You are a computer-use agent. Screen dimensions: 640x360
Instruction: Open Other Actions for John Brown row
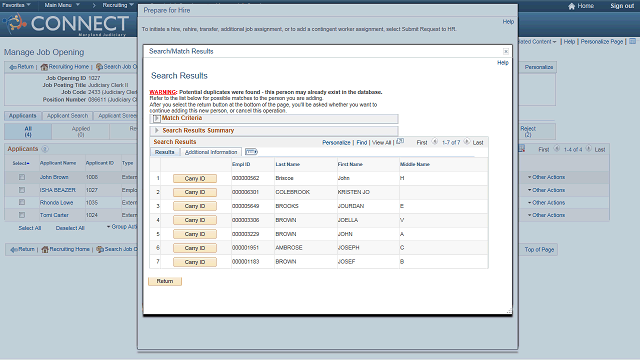pyautogui.click(x=547, y=177)
